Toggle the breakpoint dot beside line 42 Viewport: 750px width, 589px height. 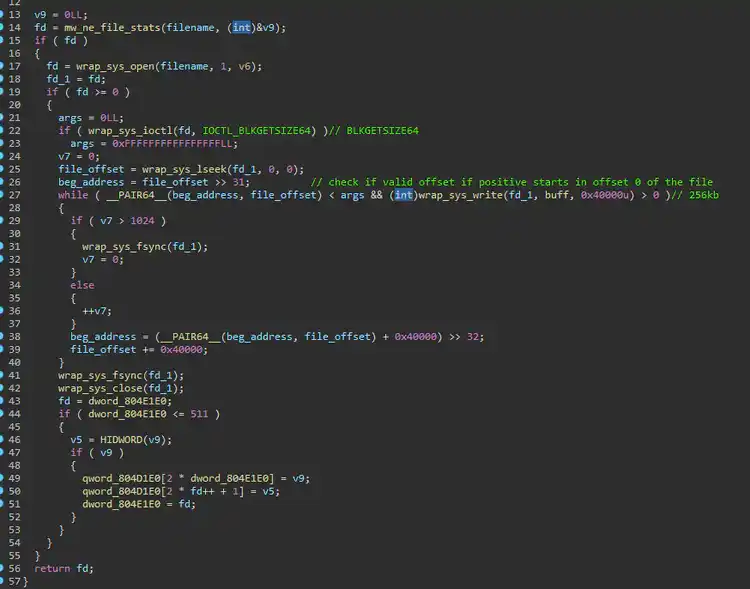[3, 388]
